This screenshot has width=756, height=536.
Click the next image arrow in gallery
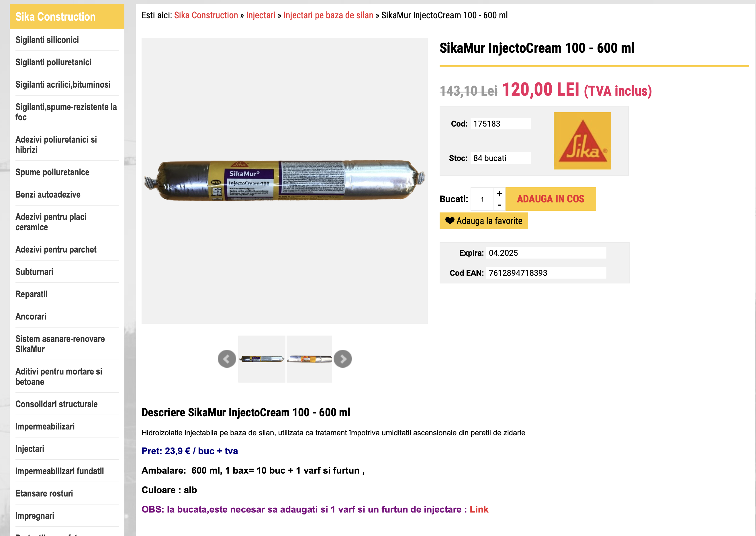[342, 359]
